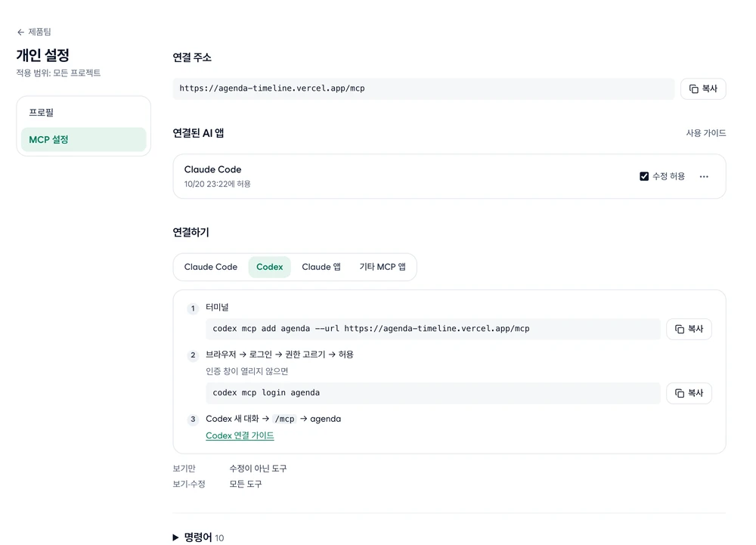Toggle 수정 허용 checkbox for Claude Code
Screen dimensions: 756x545
coord(644,176)
